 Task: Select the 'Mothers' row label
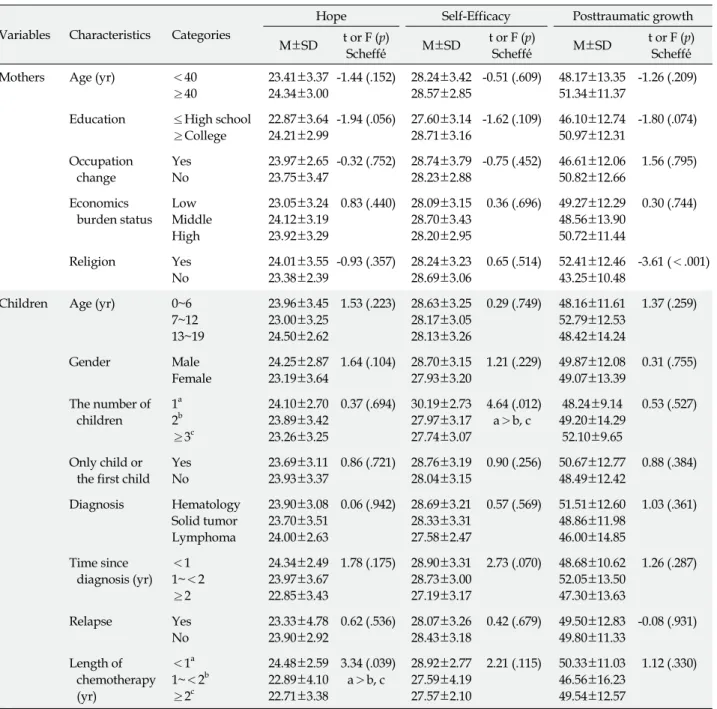(x=22, y=77)
